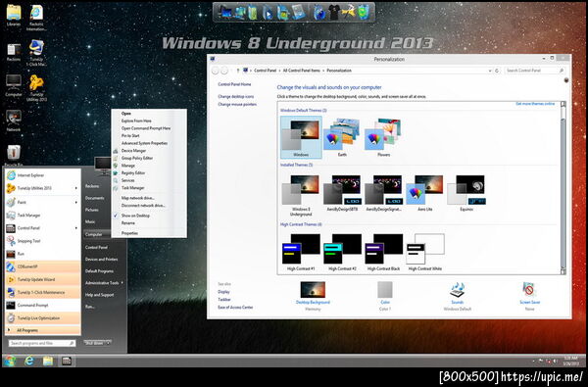588x387 pixels.
Task: Expand All Programs in the Start menu
Action: [43, 330]
